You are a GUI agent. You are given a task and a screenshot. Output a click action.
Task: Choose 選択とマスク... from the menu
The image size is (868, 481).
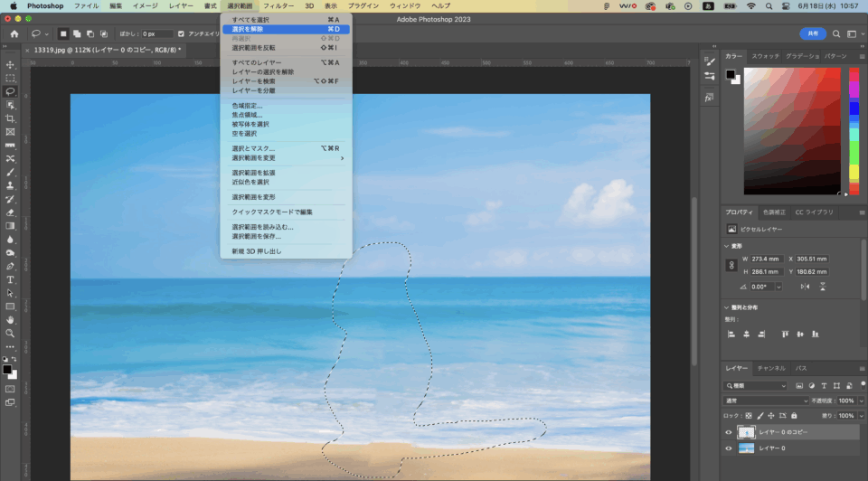point(287,148)
